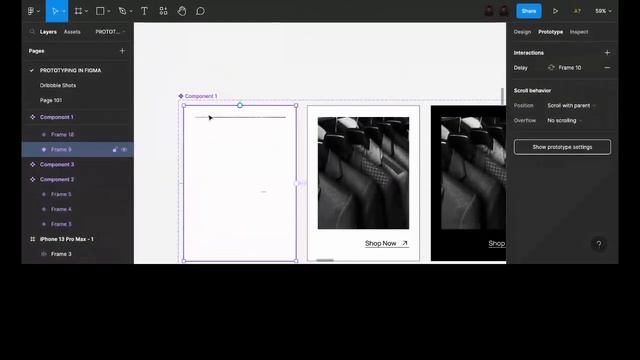Click Show prototype settings button

tap(562, 147)
